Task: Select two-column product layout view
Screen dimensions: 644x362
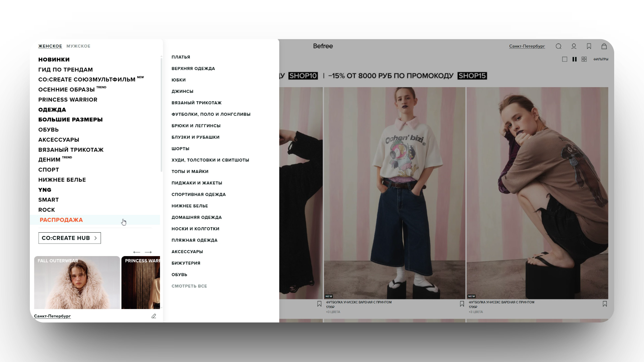Action: point(575,59)
